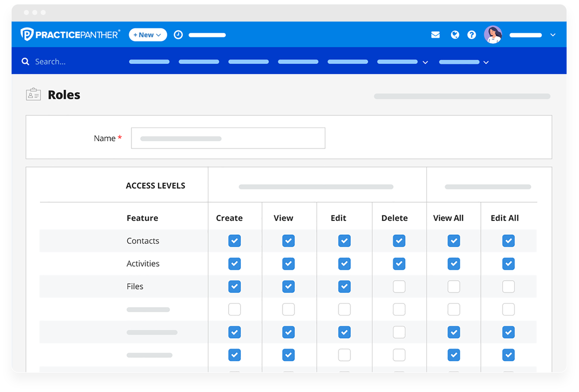The height and width of the screenshot is (392, 579).
Task: Uncheck the Create permission for Activities
Action: tap(235, 264)
